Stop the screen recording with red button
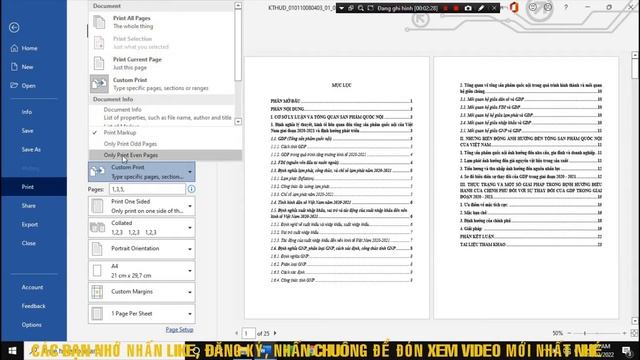This screenshot has width=640, height=360. pos(456,8)
